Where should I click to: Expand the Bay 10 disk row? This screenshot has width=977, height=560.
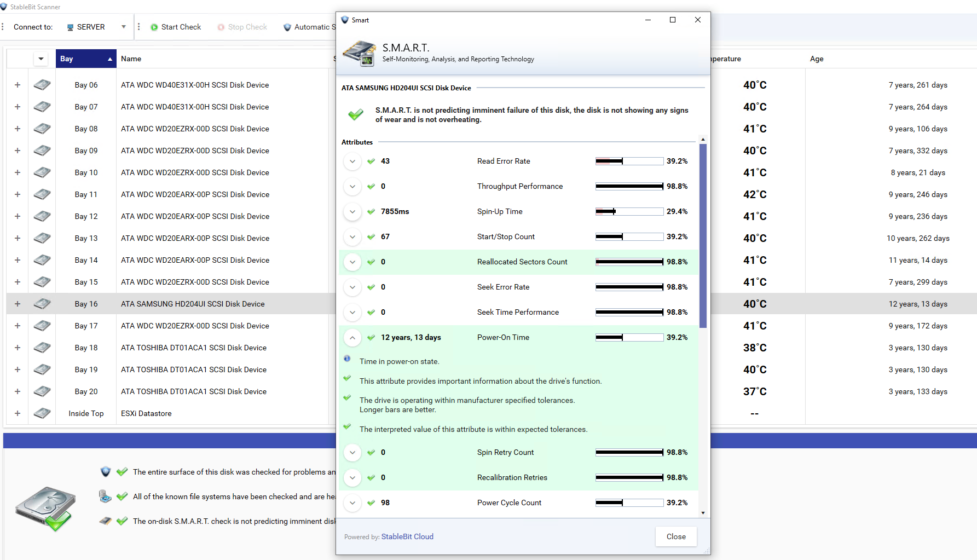[18, 172]
